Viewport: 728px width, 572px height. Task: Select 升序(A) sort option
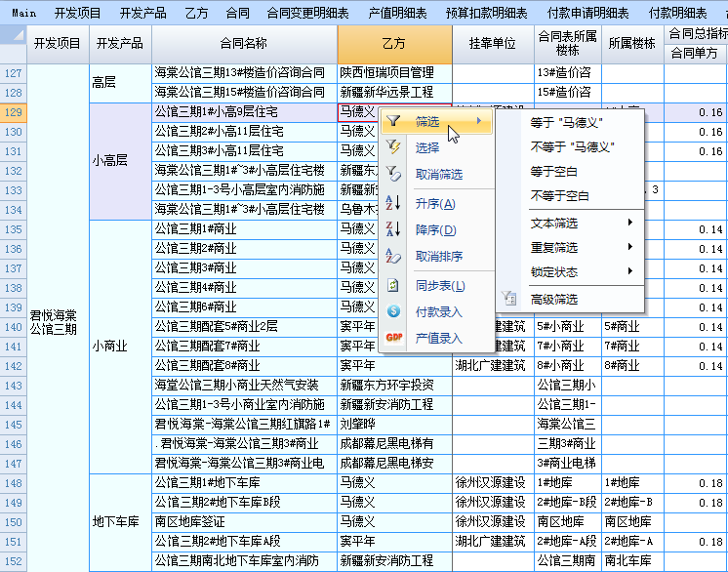point(437,203)
